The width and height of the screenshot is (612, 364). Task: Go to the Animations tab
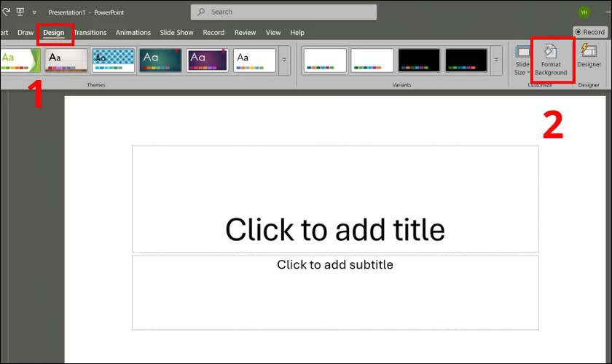[x=133, y=33]
